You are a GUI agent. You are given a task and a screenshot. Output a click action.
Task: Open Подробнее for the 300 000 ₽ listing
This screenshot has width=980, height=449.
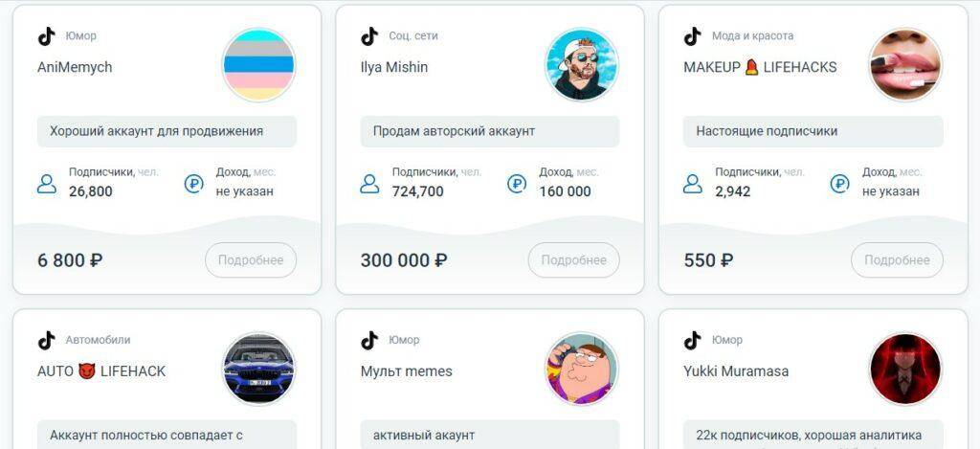point(574,260)
